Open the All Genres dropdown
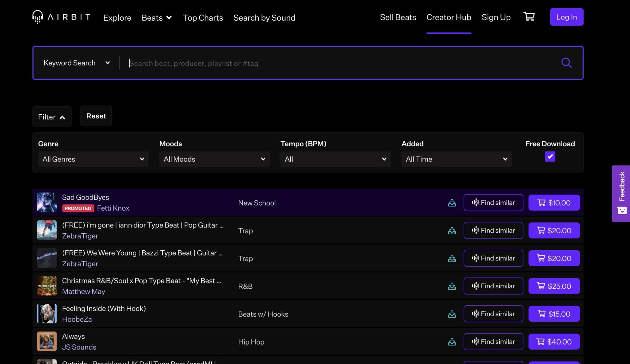The width and height of the screenshot is (630, 364). point(93,159)
